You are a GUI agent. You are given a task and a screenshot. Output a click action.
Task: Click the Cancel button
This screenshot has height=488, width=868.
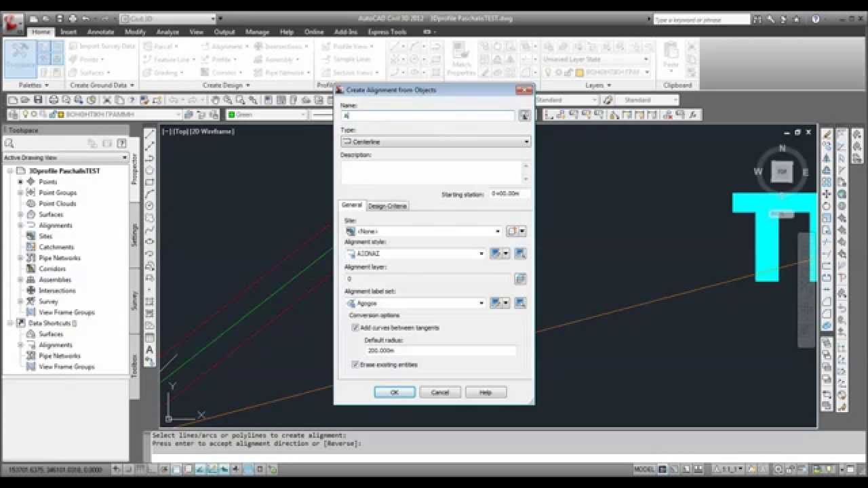click(x=440, y=392)
